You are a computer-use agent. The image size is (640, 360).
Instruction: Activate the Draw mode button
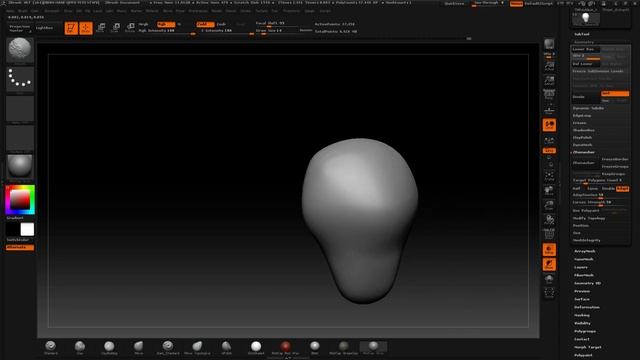click(x=86, y=28)
